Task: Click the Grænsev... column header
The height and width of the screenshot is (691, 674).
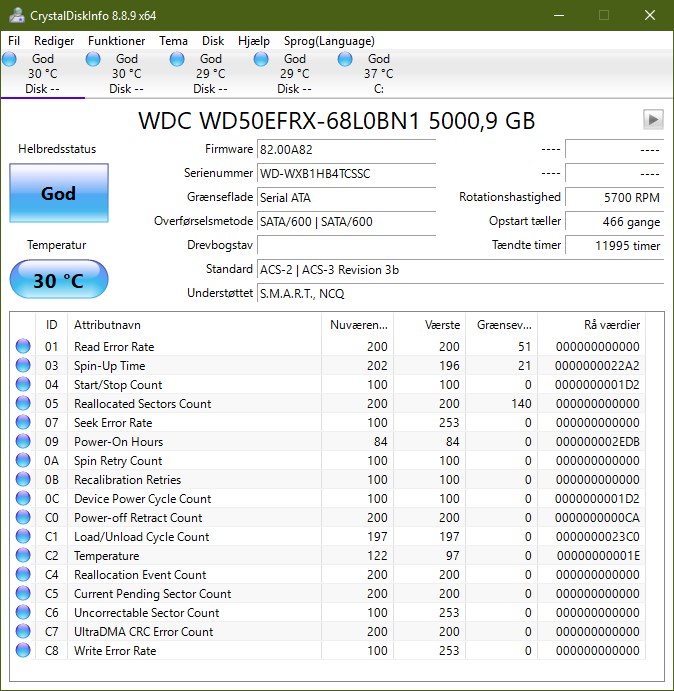Action: (501, 325)
